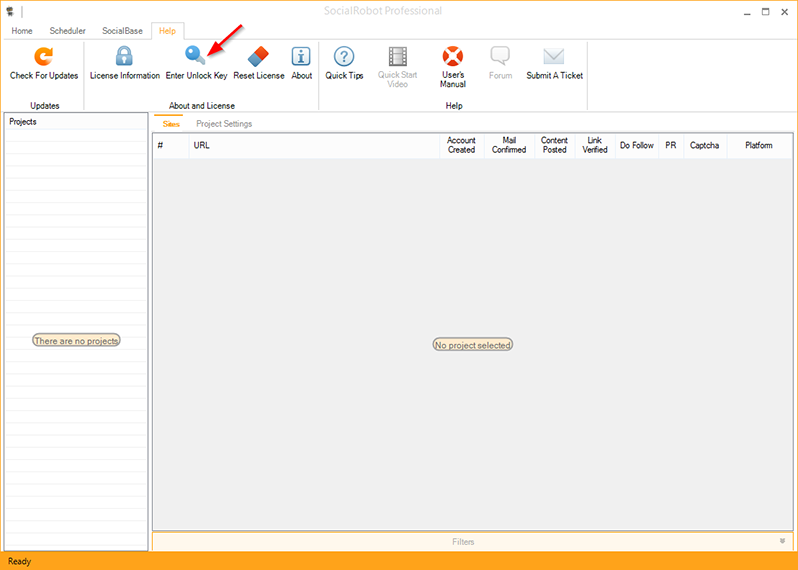Minimize the SocialRobot window
Screen dimensions: 798x570
[x=747, y=12]
